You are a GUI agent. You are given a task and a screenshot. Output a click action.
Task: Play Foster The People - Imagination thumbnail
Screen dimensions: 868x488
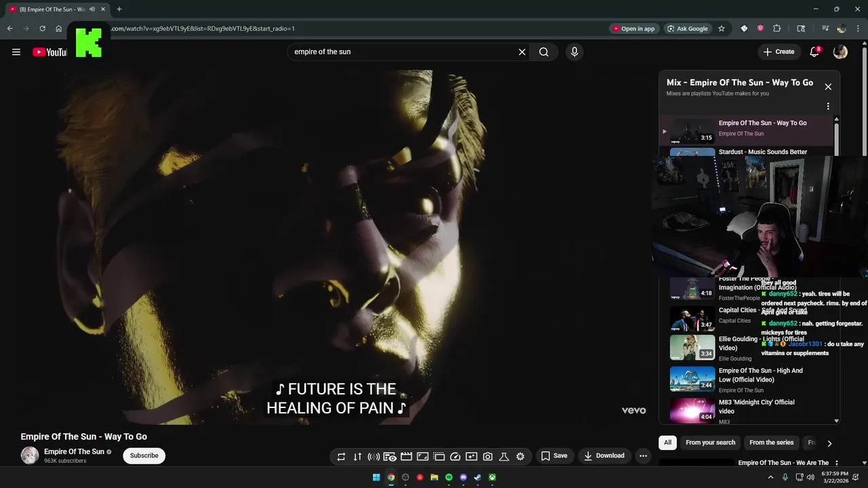(692, 288)
